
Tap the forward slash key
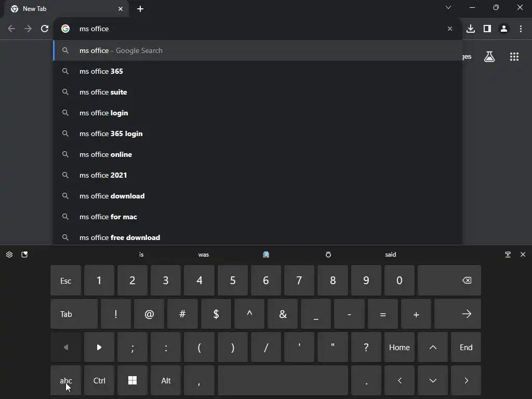click(266, 347)
